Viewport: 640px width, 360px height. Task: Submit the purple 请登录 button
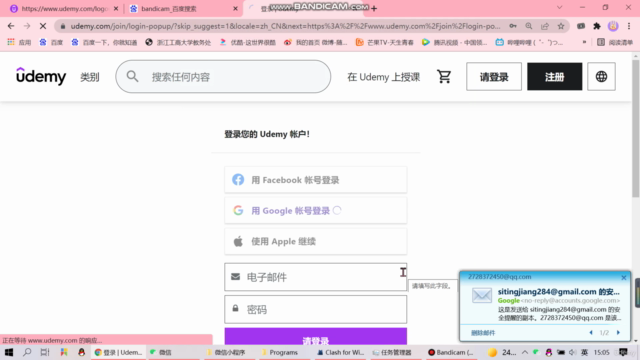pos(316,337)
